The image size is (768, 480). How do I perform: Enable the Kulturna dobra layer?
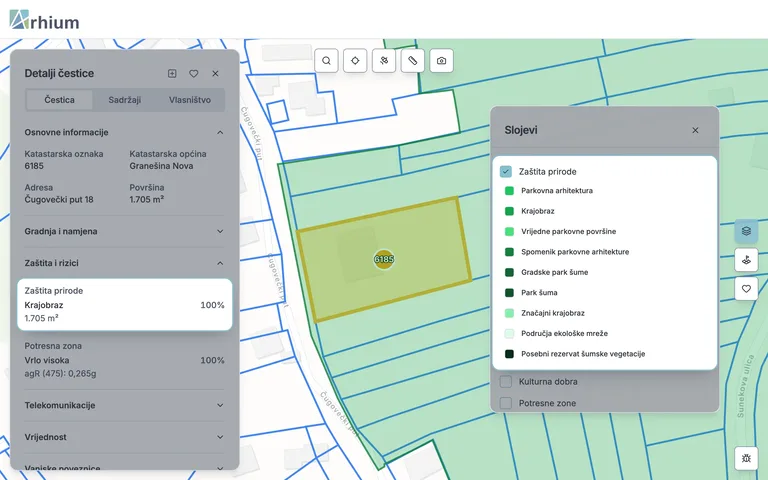coord(505,382)
